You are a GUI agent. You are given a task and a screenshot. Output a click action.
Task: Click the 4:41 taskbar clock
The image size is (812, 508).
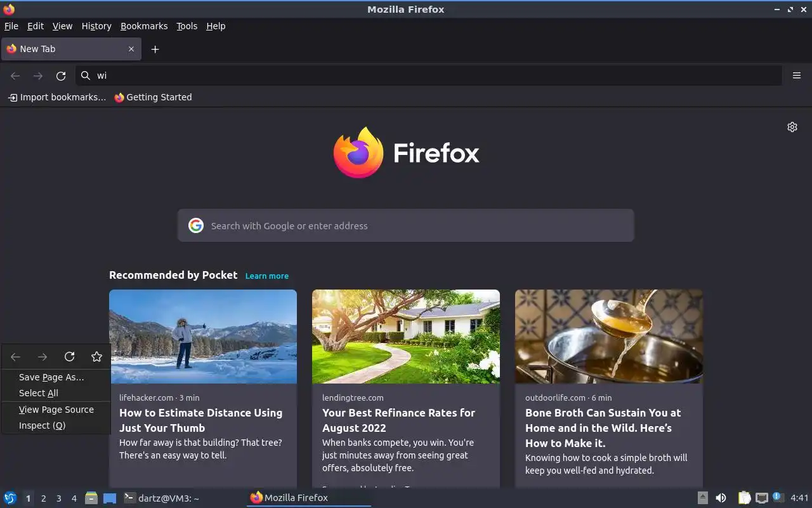[x=799, y=498]
